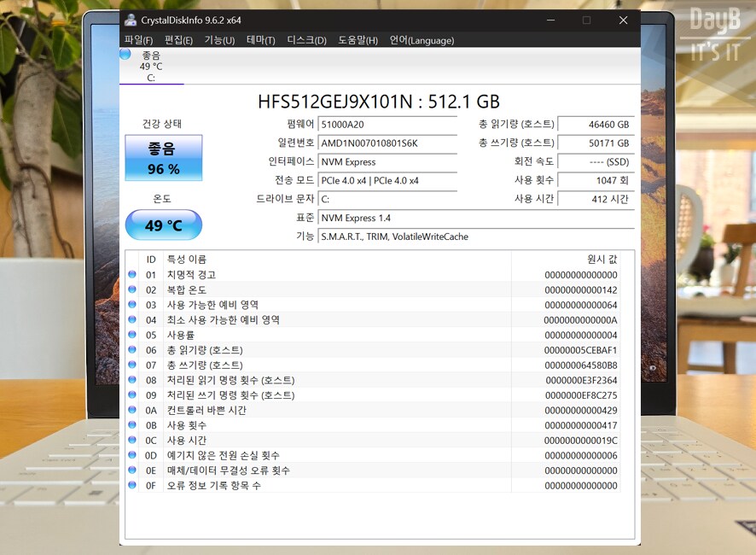Open the 도움말(H) help menu

click(x=357, y=39)
